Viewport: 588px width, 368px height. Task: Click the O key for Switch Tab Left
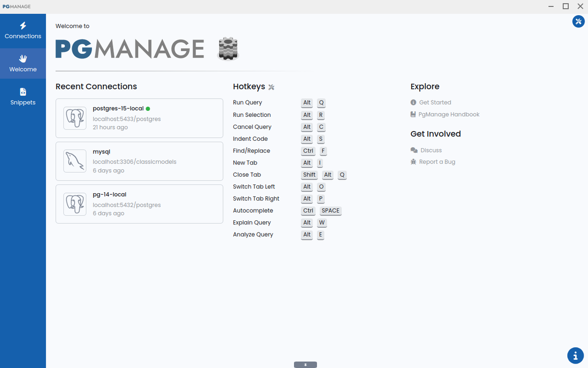tap(321, 187)
